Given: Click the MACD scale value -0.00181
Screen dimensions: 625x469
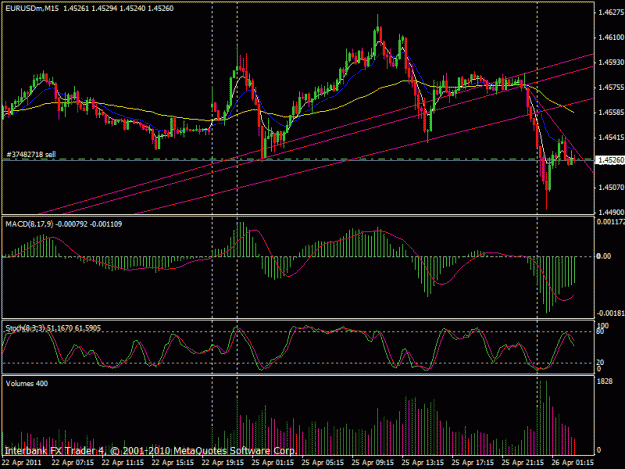Looking at the screenshot, I should coord(610,314).
